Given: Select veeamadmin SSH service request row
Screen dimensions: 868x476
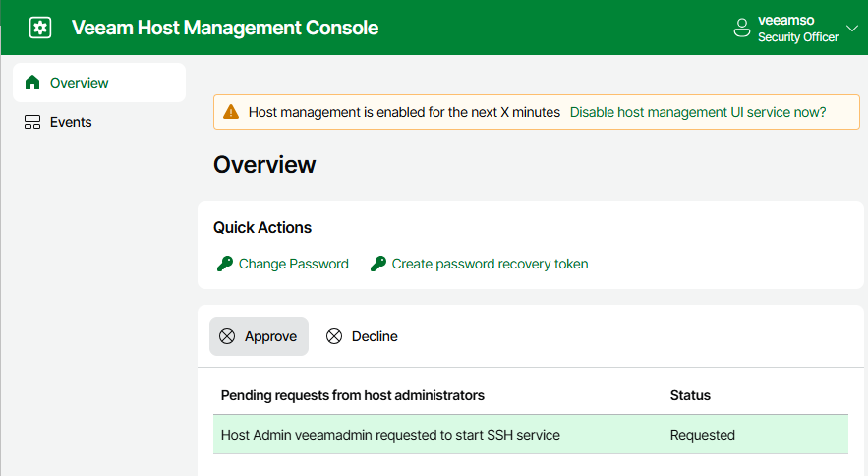Looking at the screenshot, I should coord(530,435).
